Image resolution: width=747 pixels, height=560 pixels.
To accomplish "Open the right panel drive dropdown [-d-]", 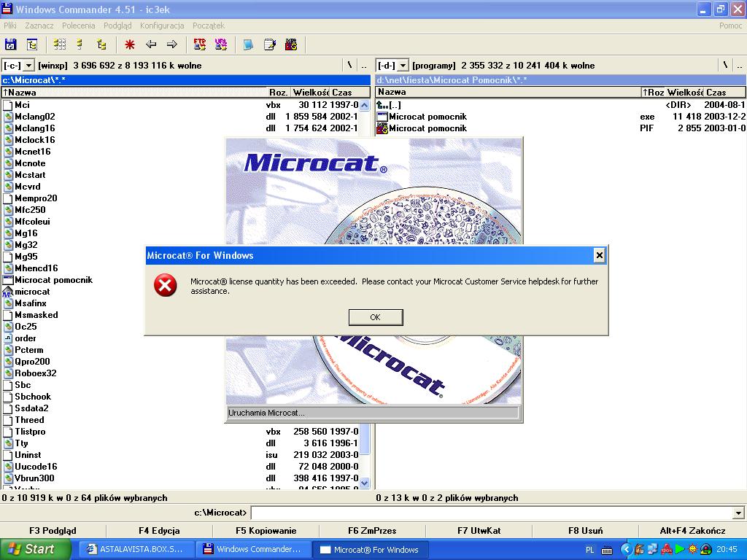I will (x=392, y=66).
